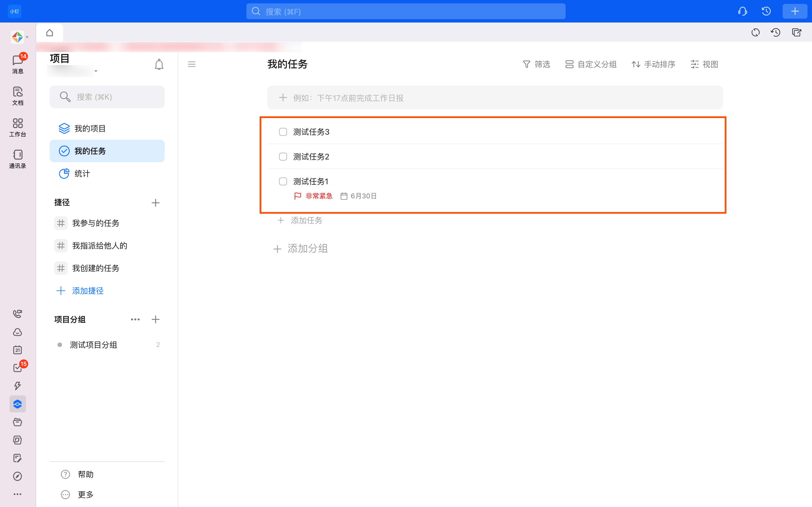812x507 pixels.
Task: Select 我的项目 in the sidebar
Action: click(x=90, y=128)
